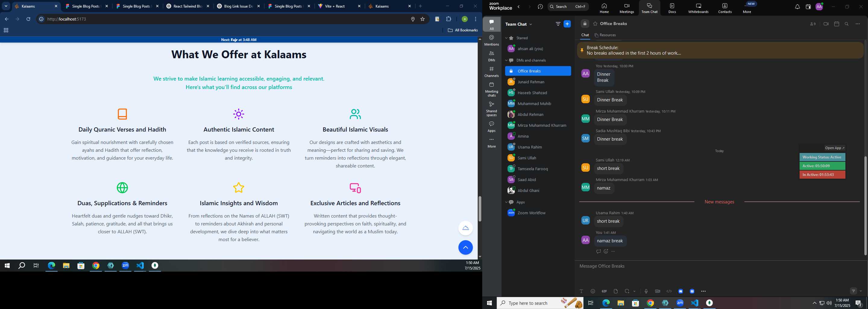
Task: Open Chrome extensions puzzle icon
Action: 448,19
